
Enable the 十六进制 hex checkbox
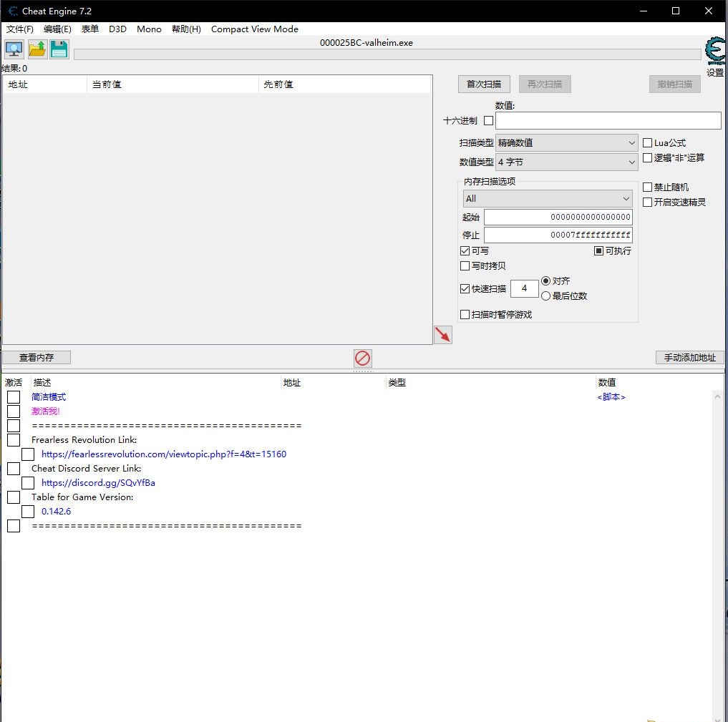[489, 121]
